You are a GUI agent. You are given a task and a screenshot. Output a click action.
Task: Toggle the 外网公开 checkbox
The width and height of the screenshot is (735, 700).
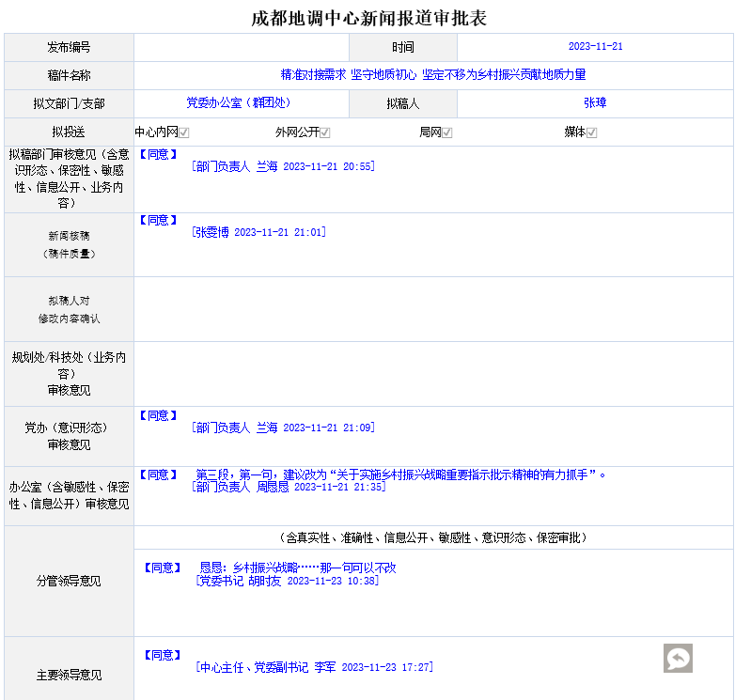(324, 132)
